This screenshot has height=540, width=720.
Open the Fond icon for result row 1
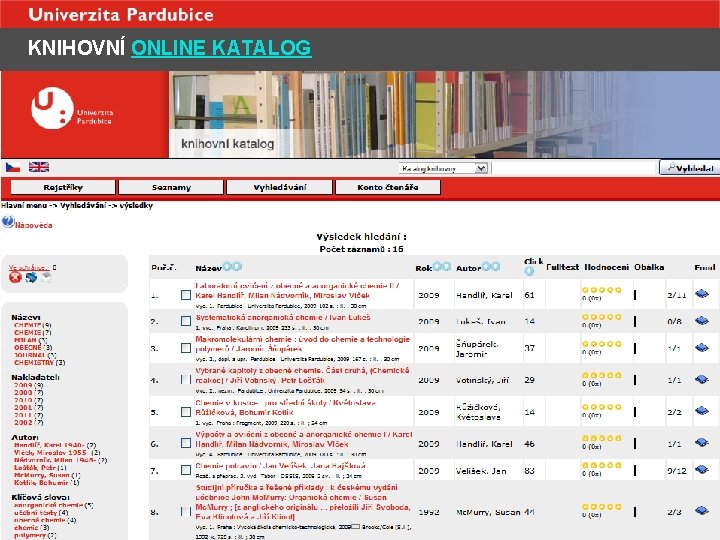click(702, 293)
